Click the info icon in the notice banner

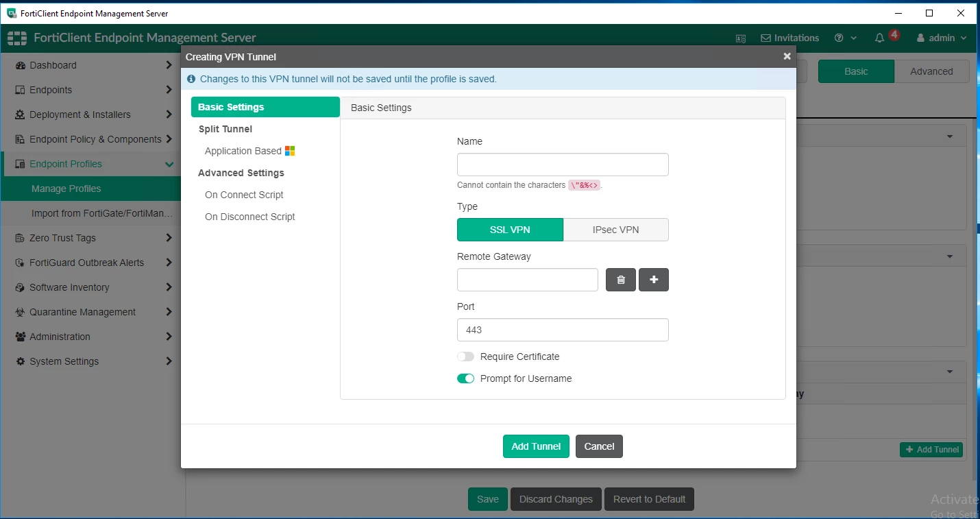[x=191, y=79]
